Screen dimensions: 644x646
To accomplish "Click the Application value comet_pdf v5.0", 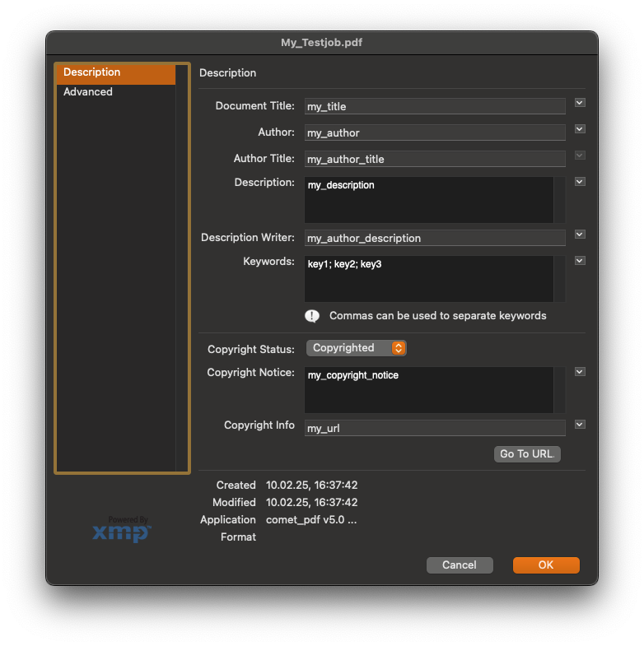I will [x=311, y=519].
